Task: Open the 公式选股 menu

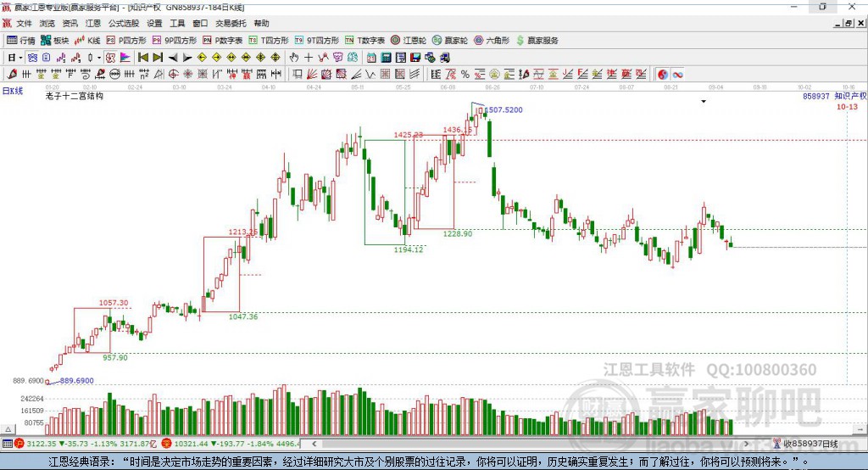Action: coord(124,23)
